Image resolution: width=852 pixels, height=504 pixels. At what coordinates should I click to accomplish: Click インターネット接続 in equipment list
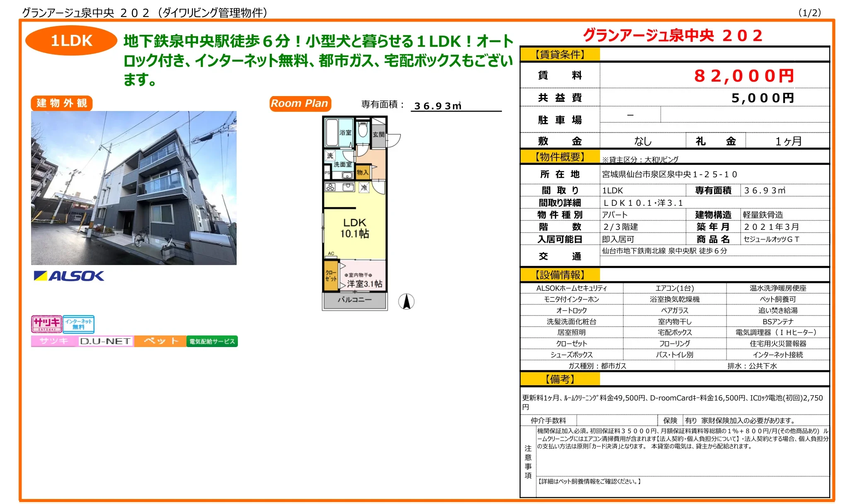click(778, 355)
